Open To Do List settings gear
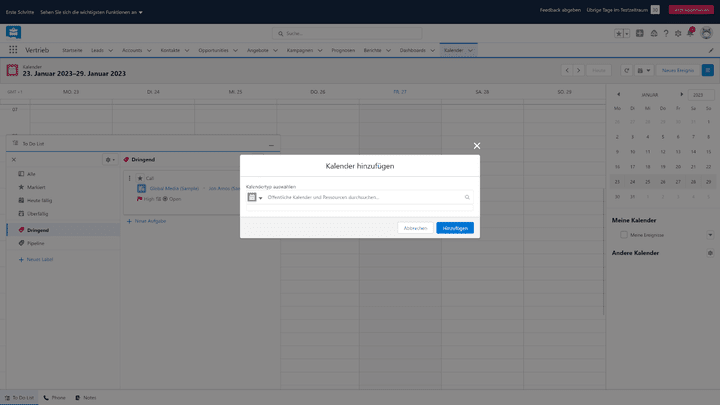720x405 pixels. (110, 160)
